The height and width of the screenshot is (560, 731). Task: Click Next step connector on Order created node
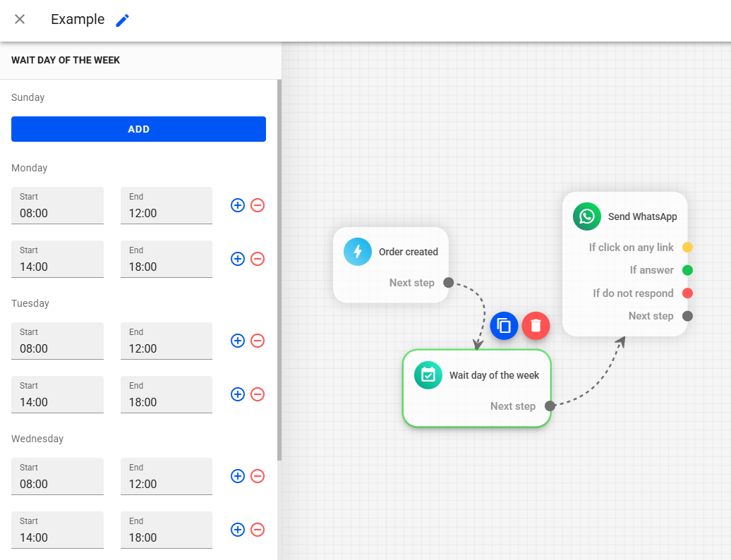point(448,283)
